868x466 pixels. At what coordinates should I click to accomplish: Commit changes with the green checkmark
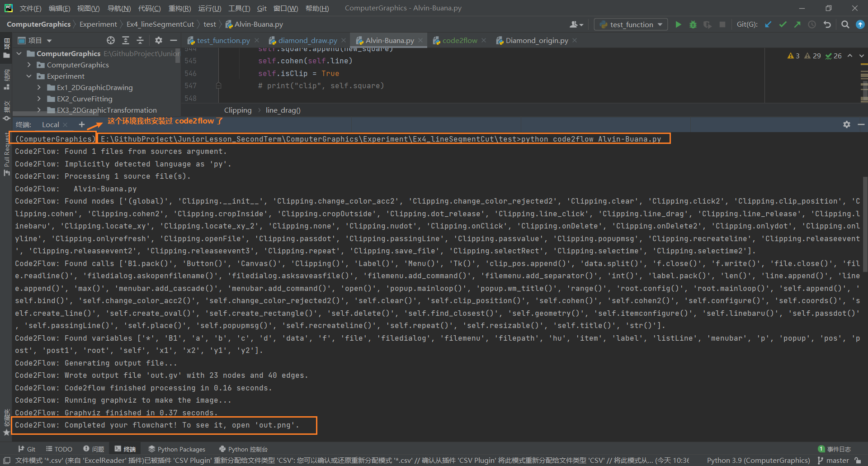(x=783, y=24)
